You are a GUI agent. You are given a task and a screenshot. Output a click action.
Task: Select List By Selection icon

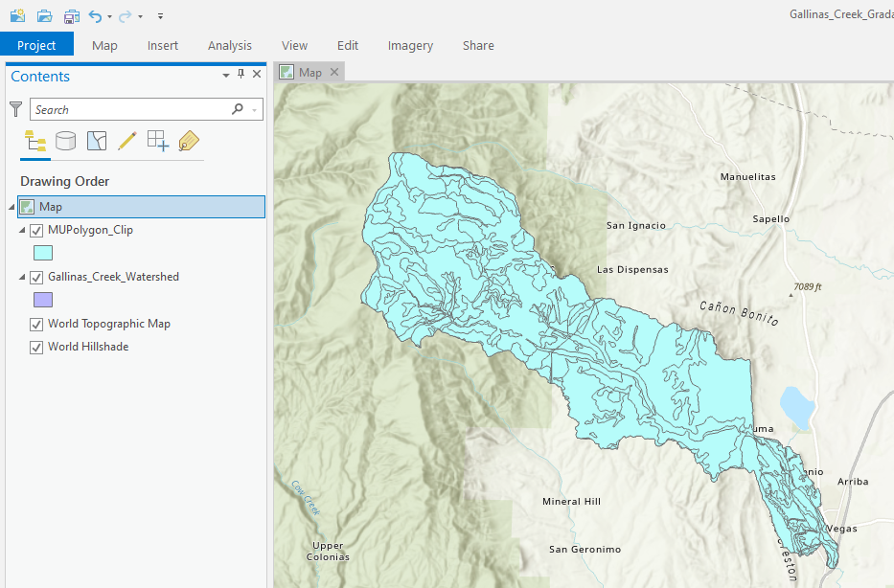(x=97, y=142)
